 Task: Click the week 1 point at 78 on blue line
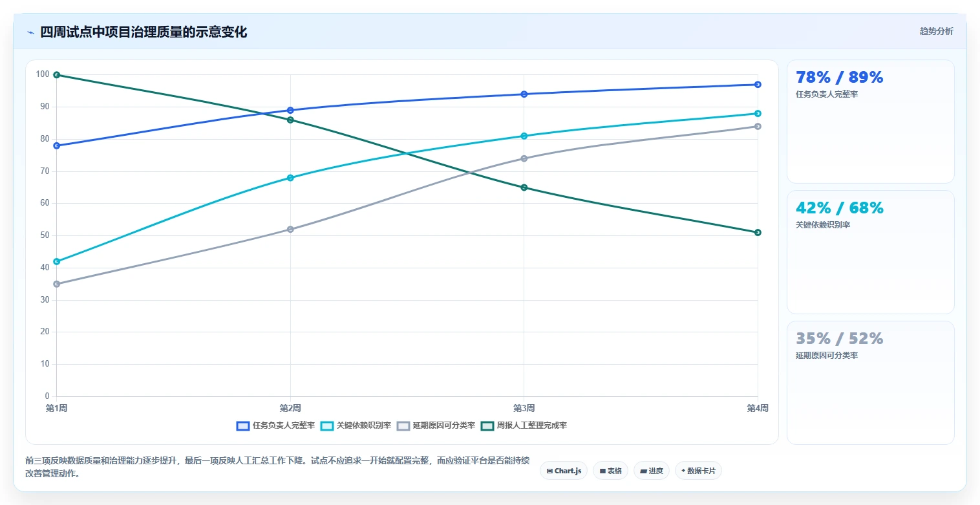pos(57,145)
